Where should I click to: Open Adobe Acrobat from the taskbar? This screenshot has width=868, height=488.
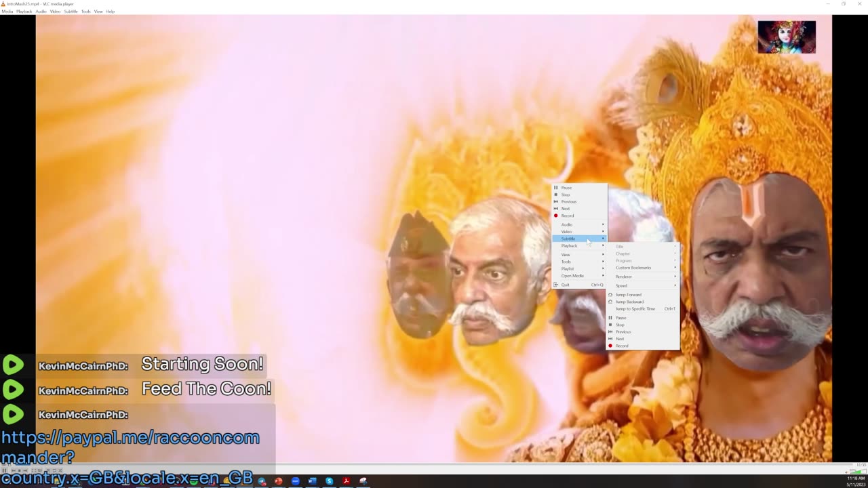point(347,481)
